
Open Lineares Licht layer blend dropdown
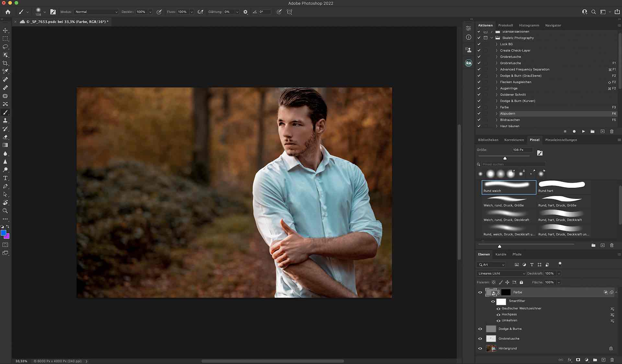501,273
